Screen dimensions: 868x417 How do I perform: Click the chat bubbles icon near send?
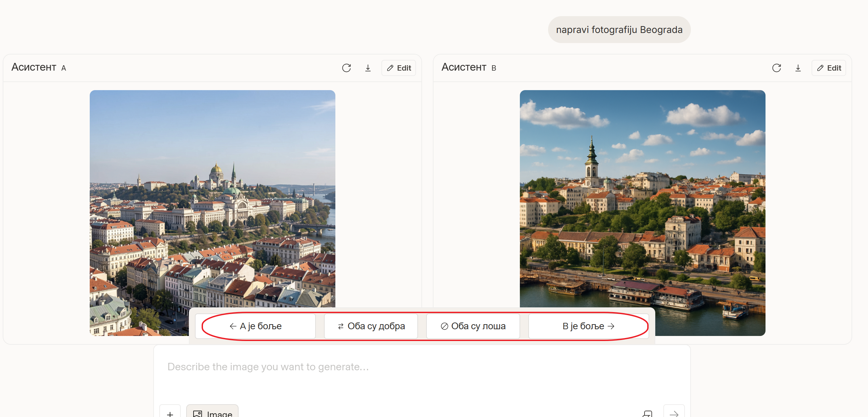click(647, 413)
